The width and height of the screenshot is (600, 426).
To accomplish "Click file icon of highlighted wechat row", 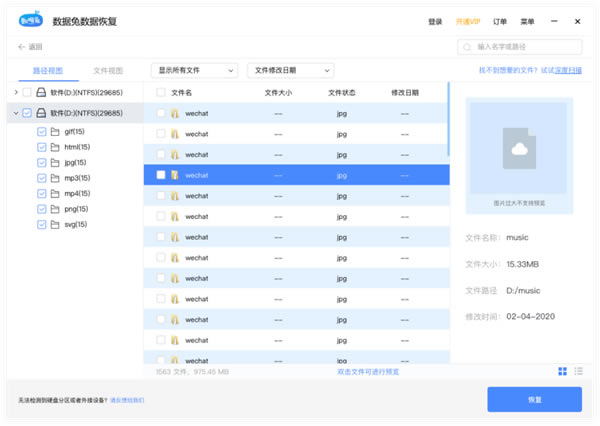I will pyautogui.click(x=175, y=175).
